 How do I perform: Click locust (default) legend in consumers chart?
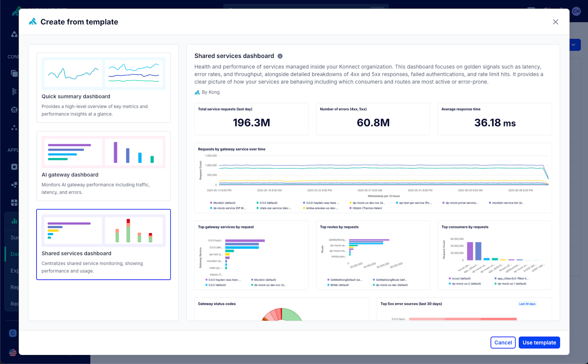[460, 279]
